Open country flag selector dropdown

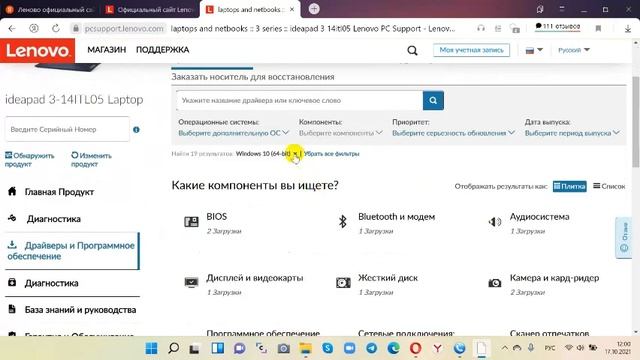tap(534, 50)
